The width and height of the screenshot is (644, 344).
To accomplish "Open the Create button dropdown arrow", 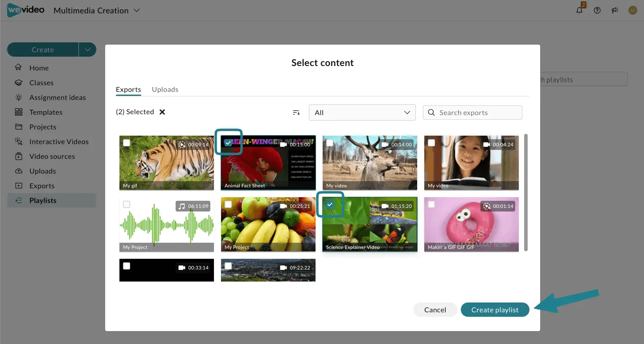I will coord(87,50).
